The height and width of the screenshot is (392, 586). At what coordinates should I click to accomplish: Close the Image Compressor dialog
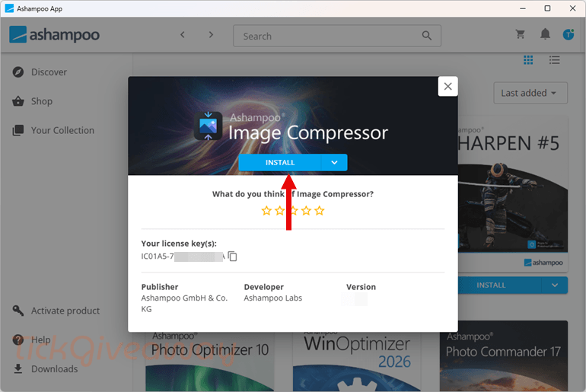tap(447, 86)
